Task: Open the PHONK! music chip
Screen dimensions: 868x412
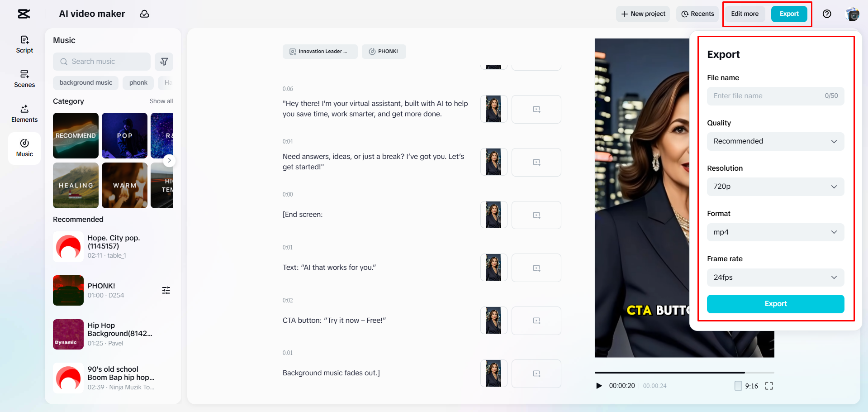Action: click(384, 52)
